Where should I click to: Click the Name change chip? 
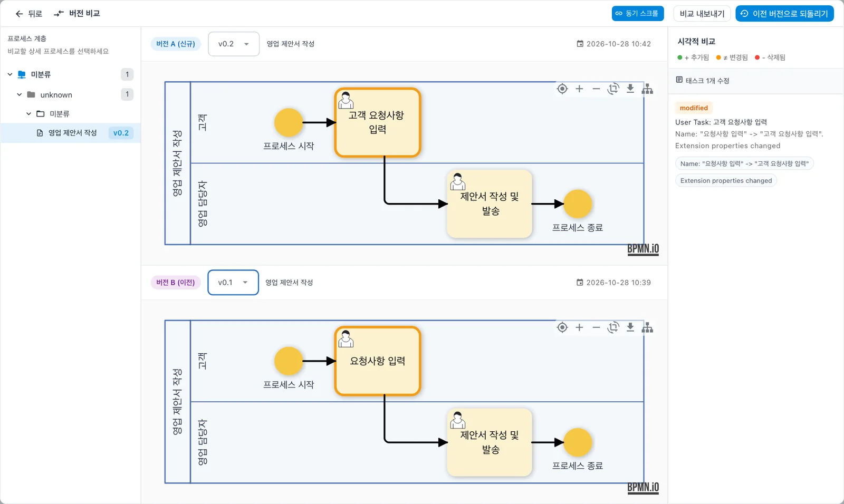(744, 163)
